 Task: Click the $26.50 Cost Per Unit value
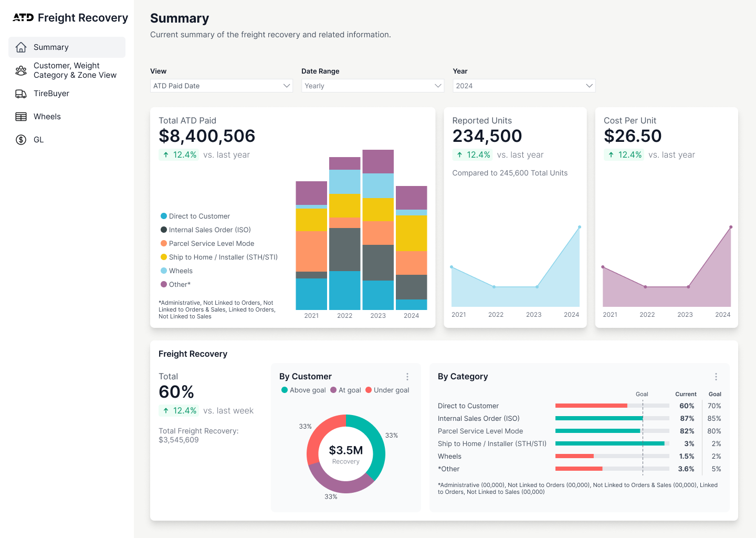[x=633, y=136]
